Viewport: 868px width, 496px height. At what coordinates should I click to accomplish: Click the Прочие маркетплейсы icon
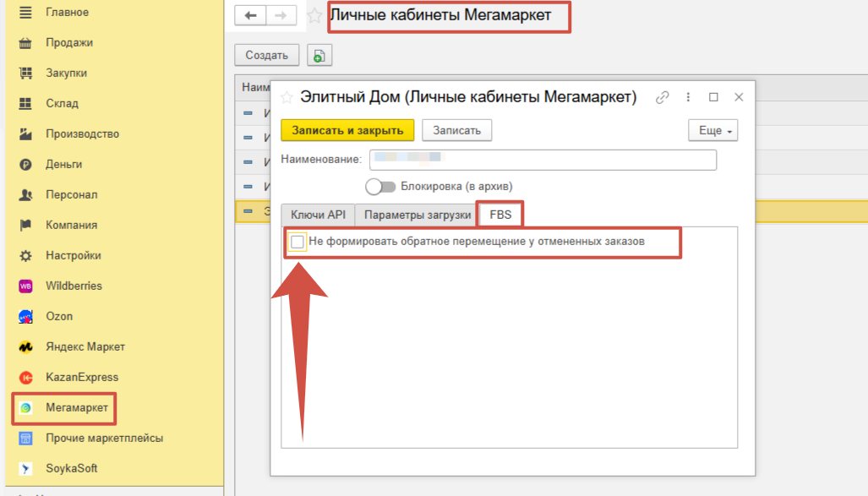pos(25,439)
